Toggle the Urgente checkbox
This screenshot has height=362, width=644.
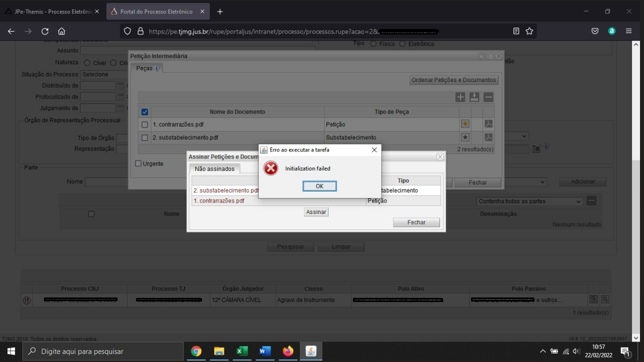(x=138, y=163)
